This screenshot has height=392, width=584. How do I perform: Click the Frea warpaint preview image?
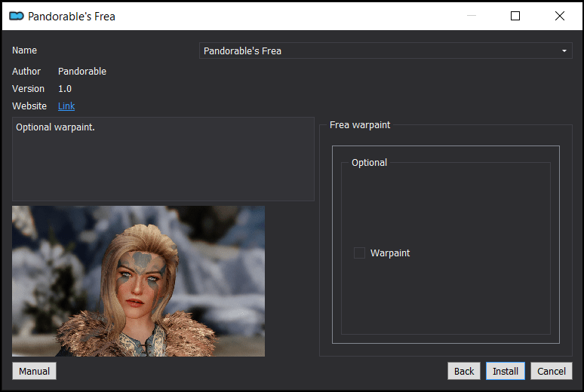pos(138,281)
